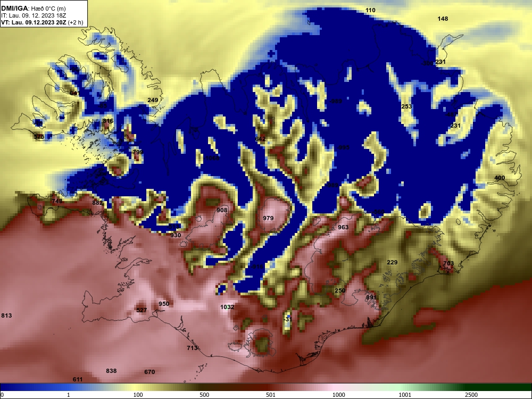The height and width of the screenshot is (399, 532).
Task: Click the '950' value on the map
Action: click(x=164, y=304)
